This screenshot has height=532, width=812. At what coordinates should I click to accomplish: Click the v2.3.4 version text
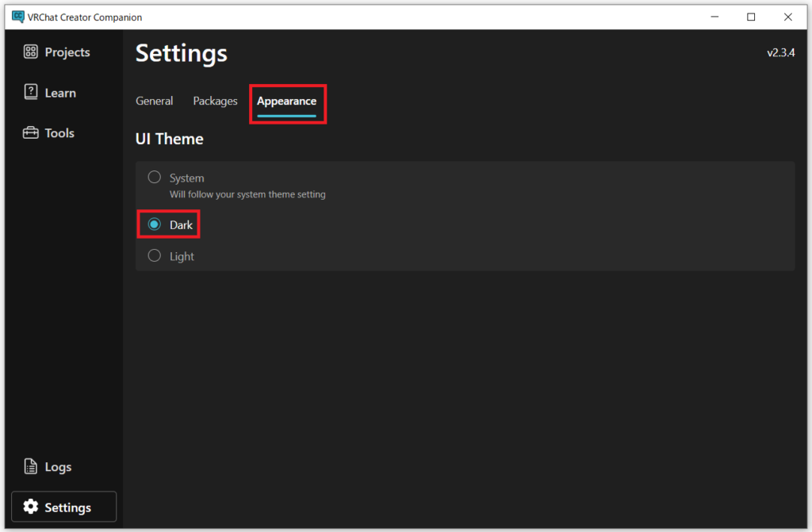coord(780,52)
